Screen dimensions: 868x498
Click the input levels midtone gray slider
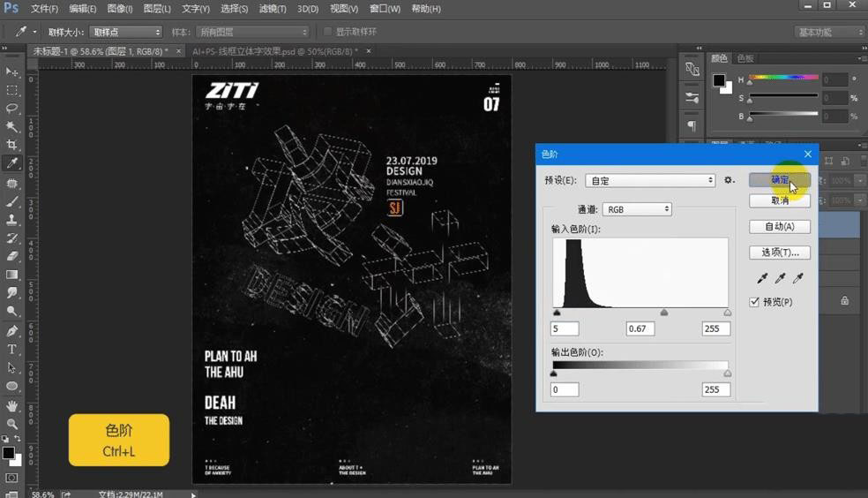[x=663, y=313]
